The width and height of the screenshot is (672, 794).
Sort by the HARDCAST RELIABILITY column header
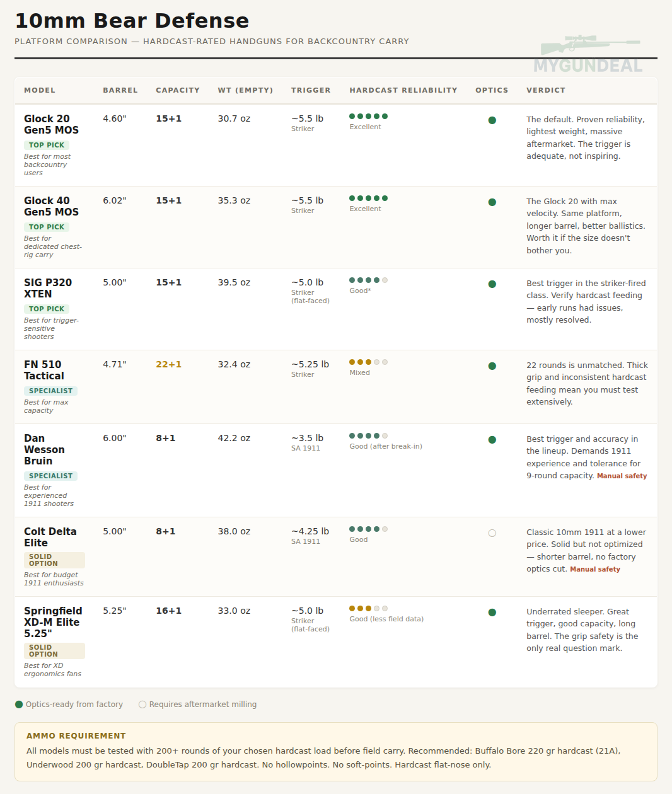tap(403, 90)
